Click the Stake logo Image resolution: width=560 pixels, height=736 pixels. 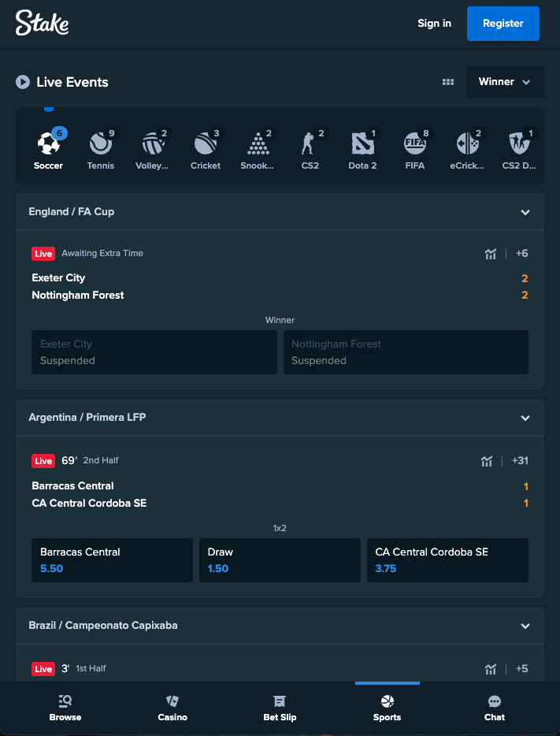pos(43,23)
